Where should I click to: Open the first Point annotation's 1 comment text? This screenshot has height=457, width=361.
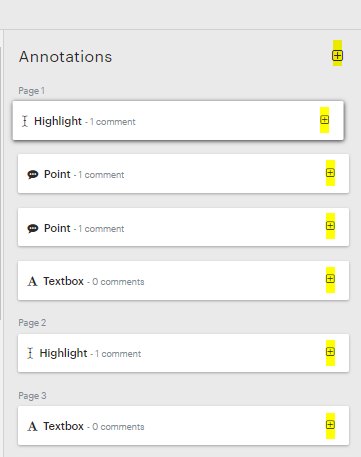101,175
